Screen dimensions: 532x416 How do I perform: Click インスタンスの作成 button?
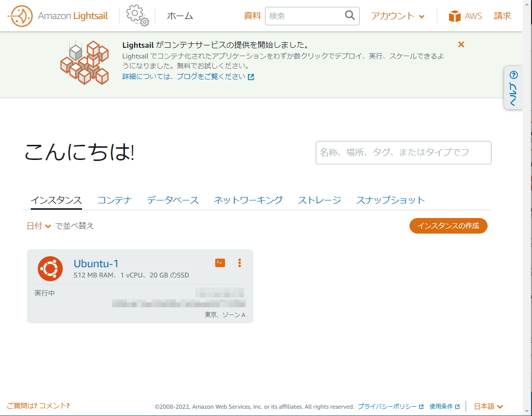point(448,226)
